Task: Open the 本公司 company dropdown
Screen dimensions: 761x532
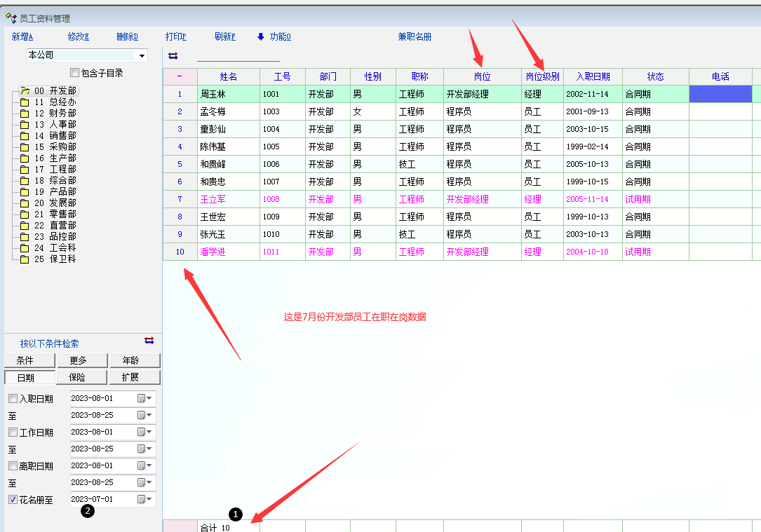Action: point(142,55)
